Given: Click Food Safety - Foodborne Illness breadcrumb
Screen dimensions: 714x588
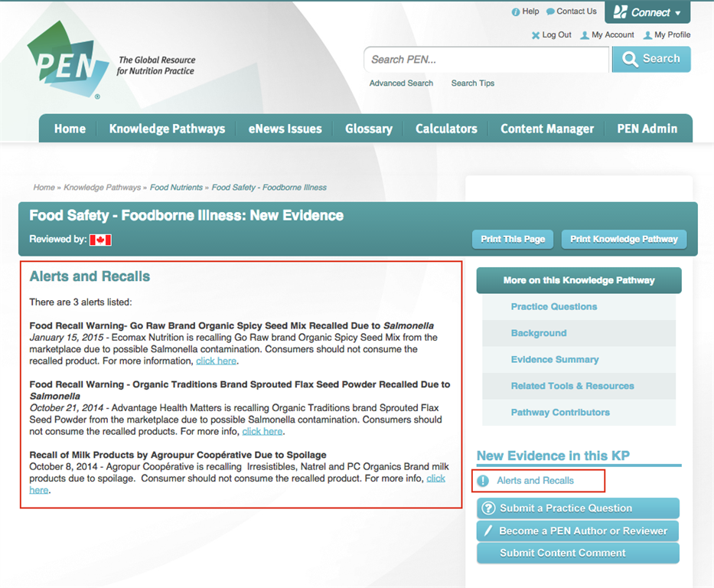Looking at the screenshot, I should click(269, 187).
